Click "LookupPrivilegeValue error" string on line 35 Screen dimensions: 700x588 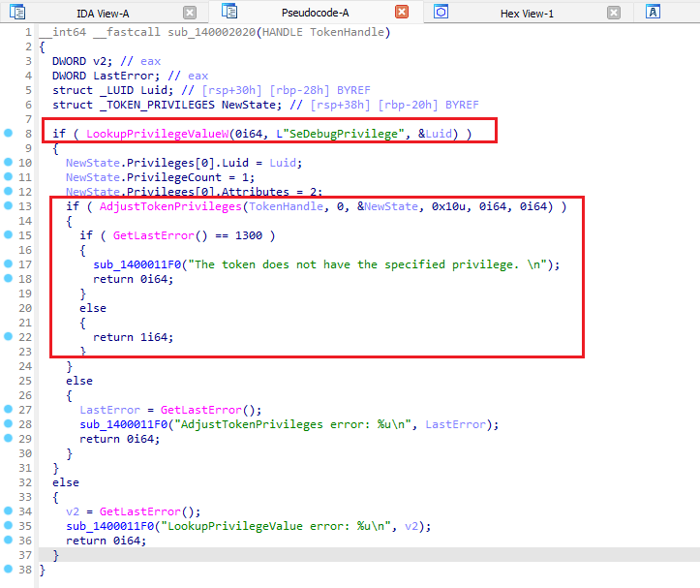(275, 526)
